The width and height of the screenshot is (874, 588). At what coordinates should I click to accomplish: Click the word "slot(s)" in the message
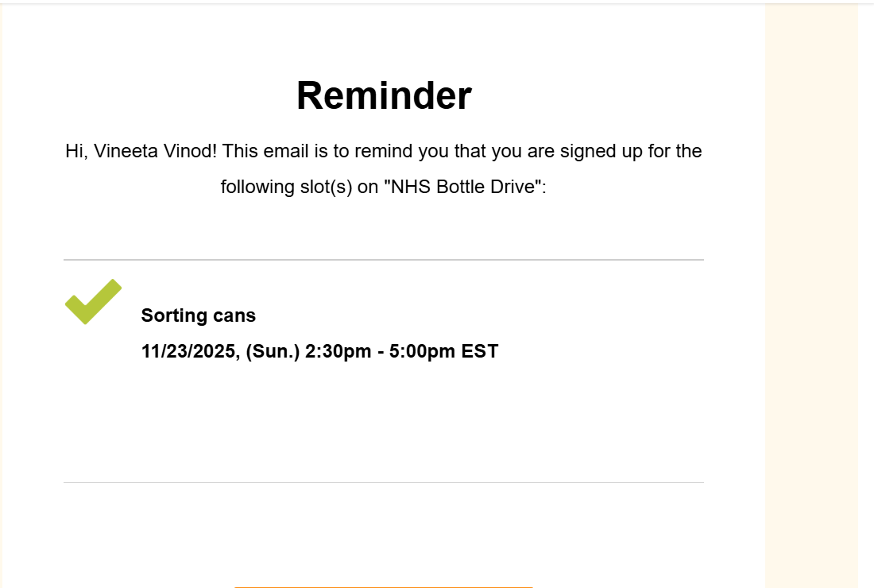pos(319,188)
